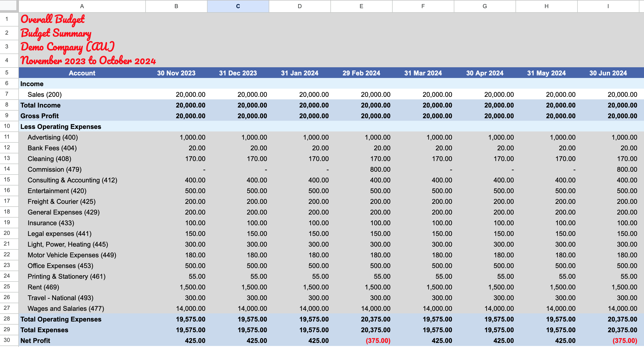The image size is (644, 347).
Task: Select the 'Gross Profit' label cell
Action: coord(82,116)
